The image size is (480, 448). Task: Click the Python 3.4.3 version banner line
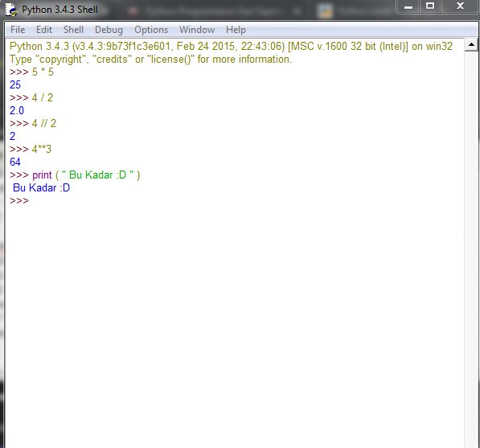tap(231, 46)
